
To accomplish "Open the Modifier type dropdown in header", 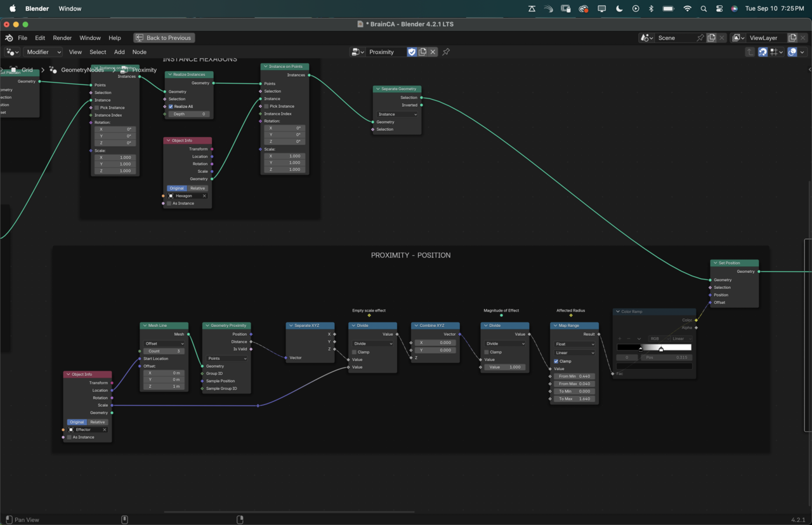I will click(43, 52).
